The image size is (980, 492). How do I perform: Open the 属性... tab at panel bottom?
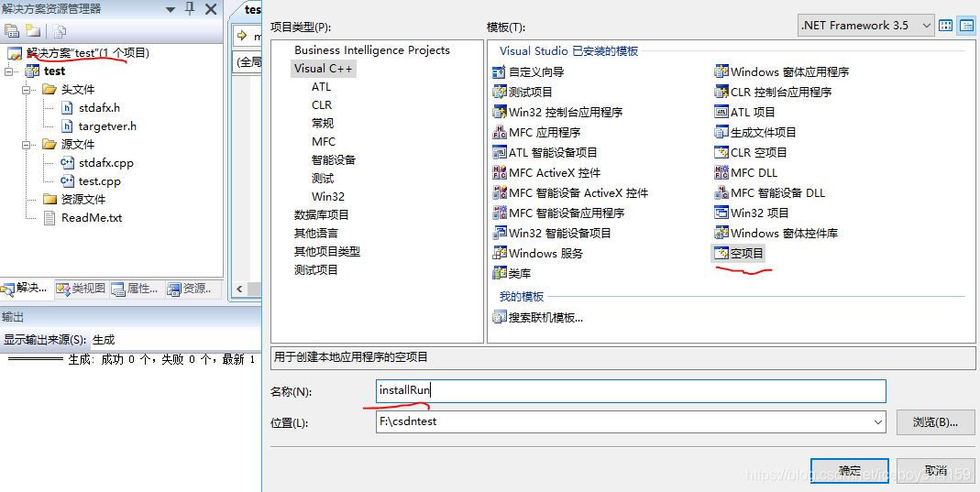(x=136, y=289)
